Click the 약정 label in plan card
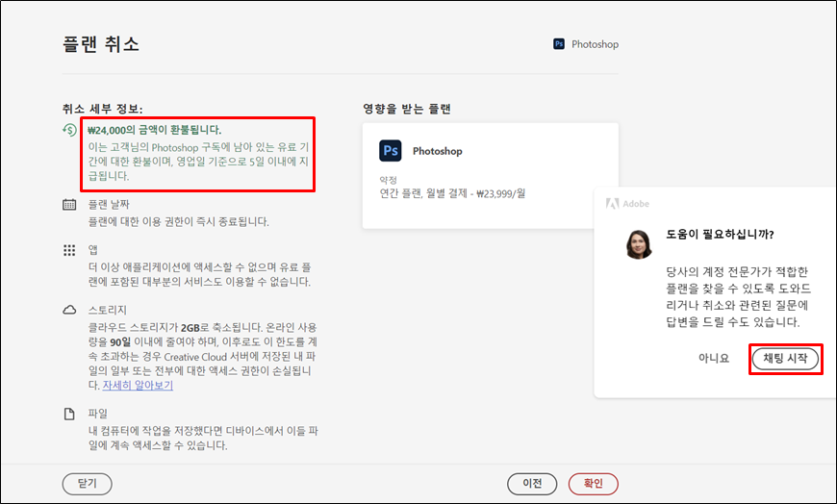 [388, 180]
